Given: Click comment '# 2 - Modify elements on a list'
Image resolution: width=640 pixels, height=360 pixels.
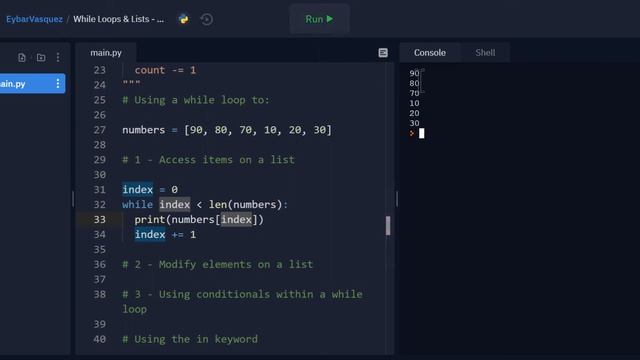Looking at the screenshot, I should pyautogui.click(x=218, y=264).
